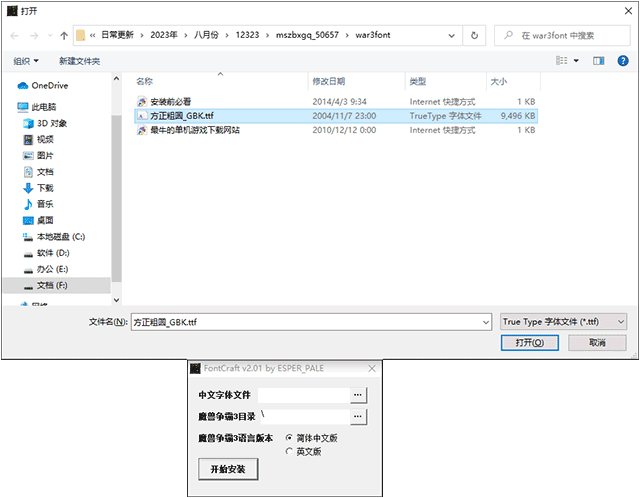Open the 组织 menu
Screen dimensions: 640x498
pos(26,61)
